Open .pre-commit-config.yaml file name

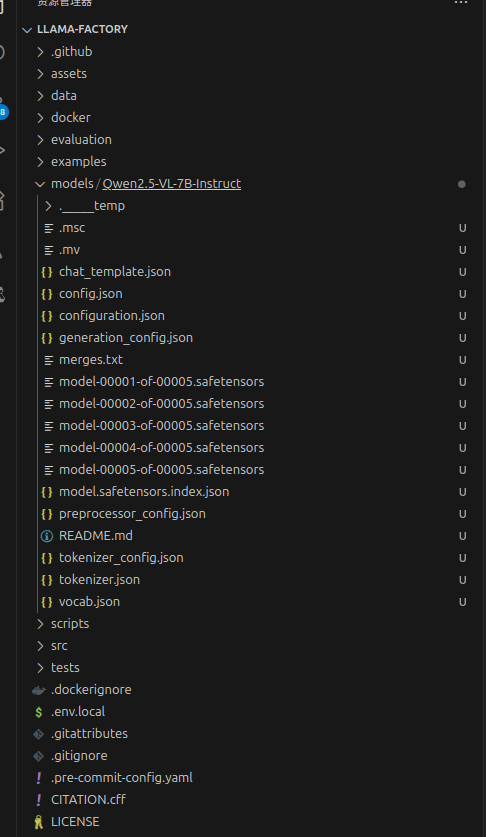[x=122, y=778]
